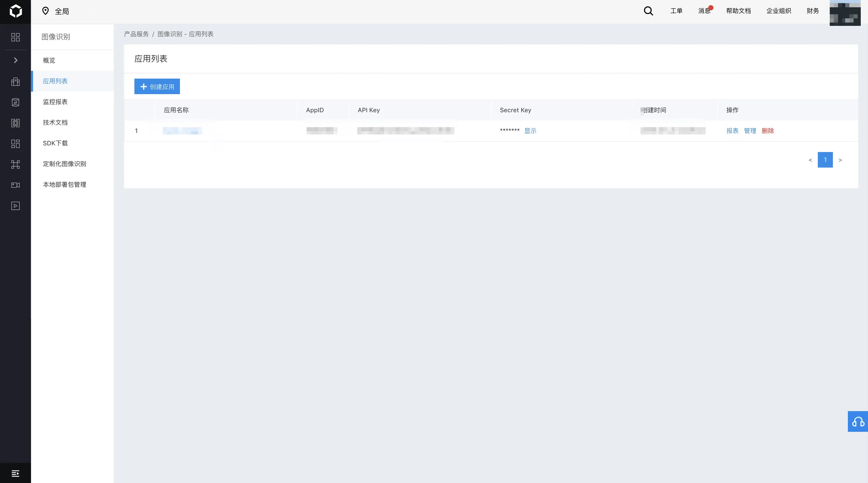The width and height of the screenshot is (868, 483).
Task: Click the headset customer-service button
Action: (858, 421)
